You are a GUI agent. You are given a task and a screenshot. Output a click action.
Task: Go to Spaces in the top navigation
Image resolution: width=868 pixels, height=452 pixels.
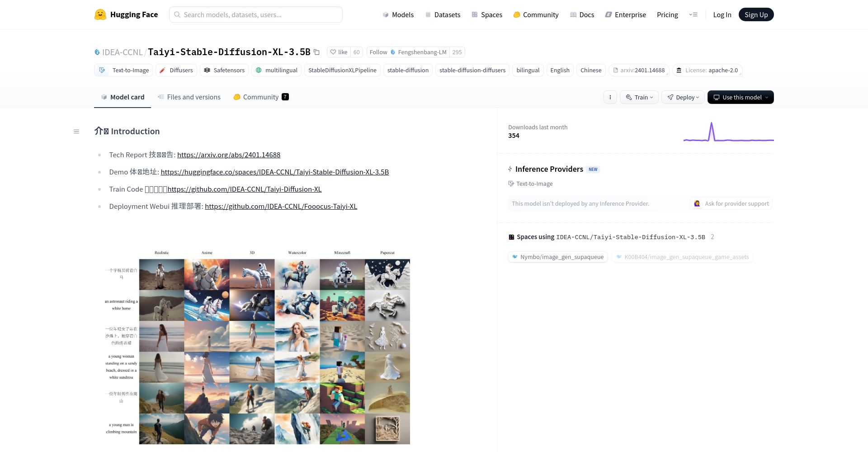[487, 14]
